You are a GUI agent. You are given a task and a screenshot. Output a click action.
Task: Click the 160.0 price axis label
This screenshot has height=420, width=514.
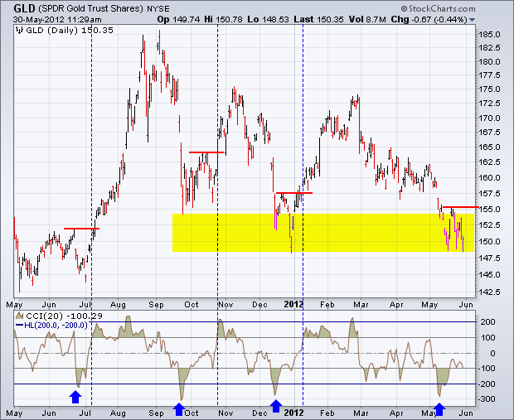point(489,178)
